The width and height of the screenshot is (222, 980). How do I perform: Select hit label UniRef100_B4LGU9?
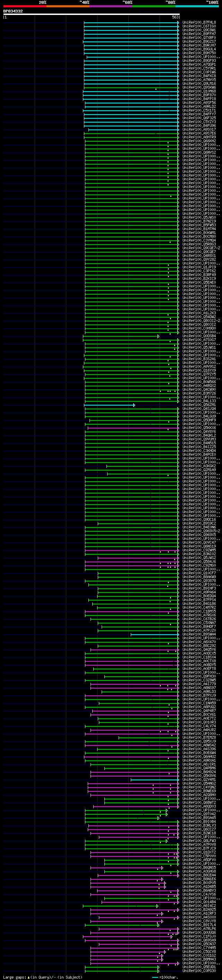tap(199, 416)
